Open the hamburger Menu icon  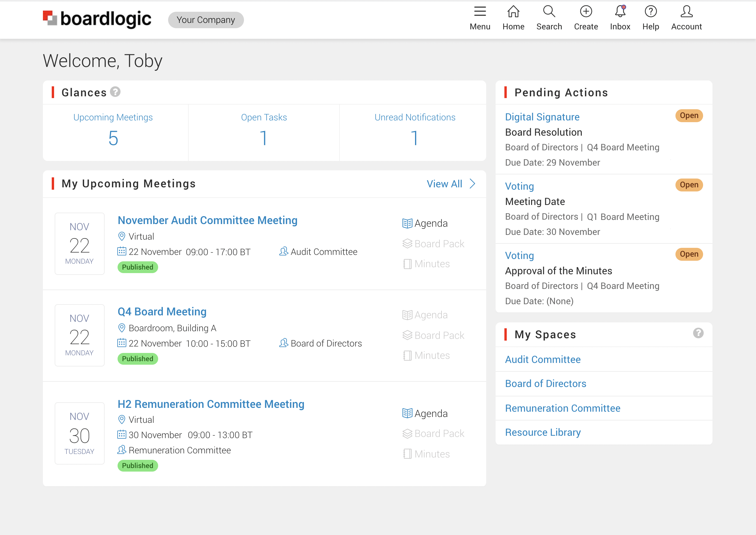[x=480, y=12]
